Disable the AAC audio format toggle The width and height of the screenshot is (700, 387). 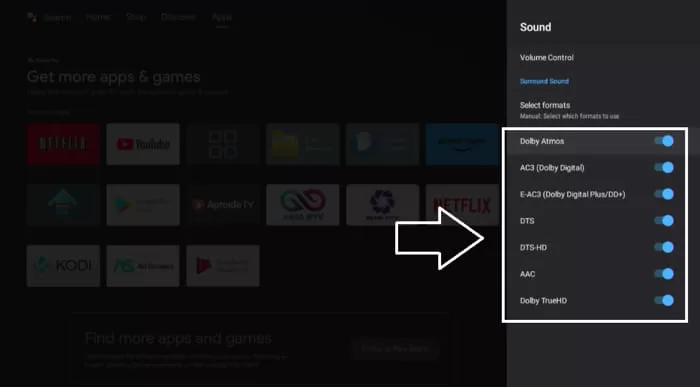pos(664,274)
